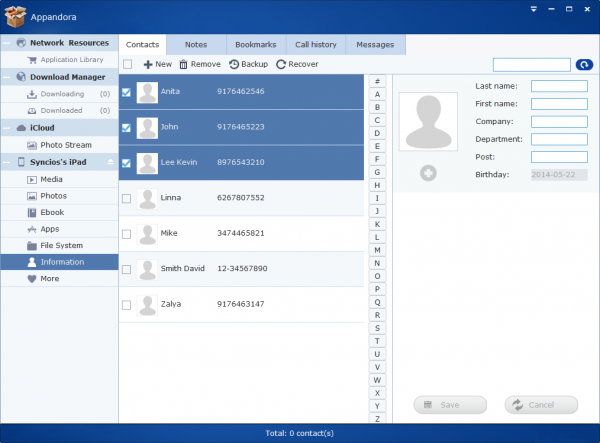Viewport: 600px width, 443px height.
Task: Click the Remove trash can icon
Action: point(184,64)
